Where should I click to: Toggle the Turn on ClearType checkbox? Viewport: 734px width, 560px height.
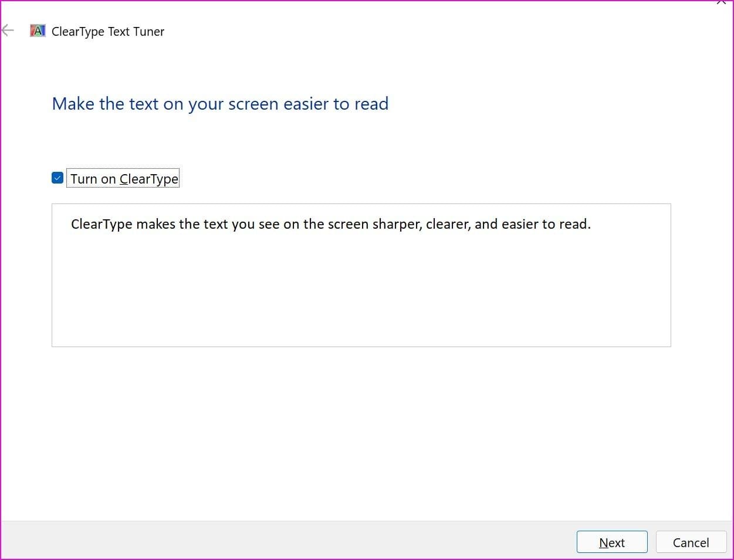[x=57, y=178]
